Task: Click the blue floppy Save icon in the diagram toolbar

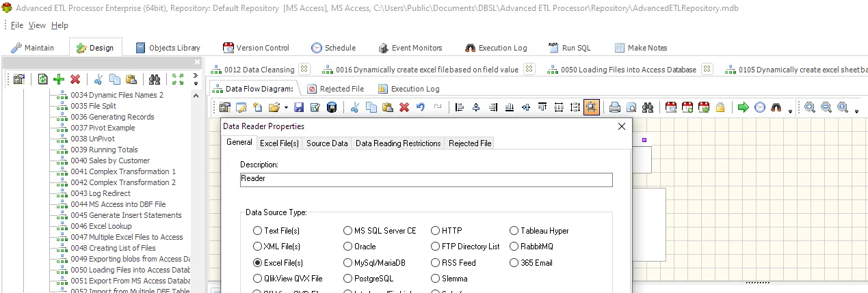Action: point(299,107)
